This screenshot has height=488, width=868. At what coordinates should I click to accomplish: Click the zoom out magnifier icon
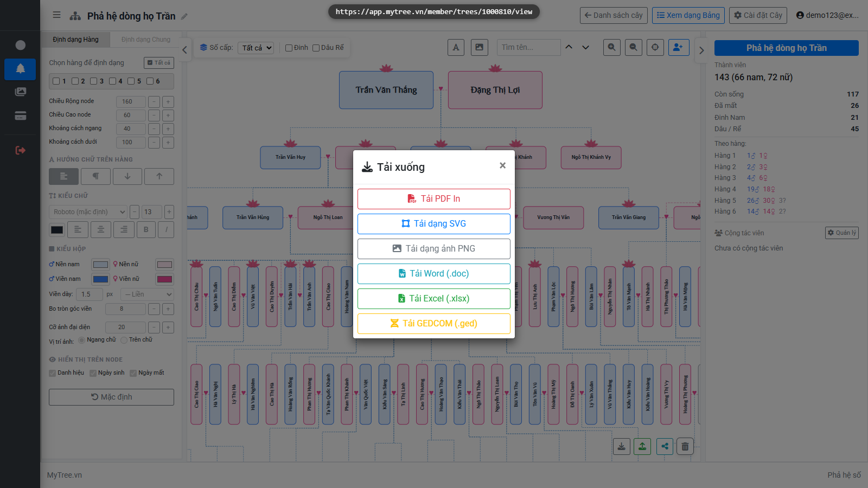(x=633, y=47)
